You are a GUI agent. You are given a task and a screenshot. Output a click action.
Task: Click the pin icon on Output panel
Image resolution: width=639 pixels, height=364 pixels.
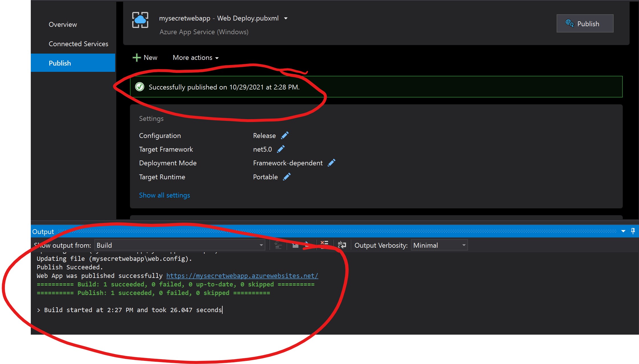click(x=633, y=231)
